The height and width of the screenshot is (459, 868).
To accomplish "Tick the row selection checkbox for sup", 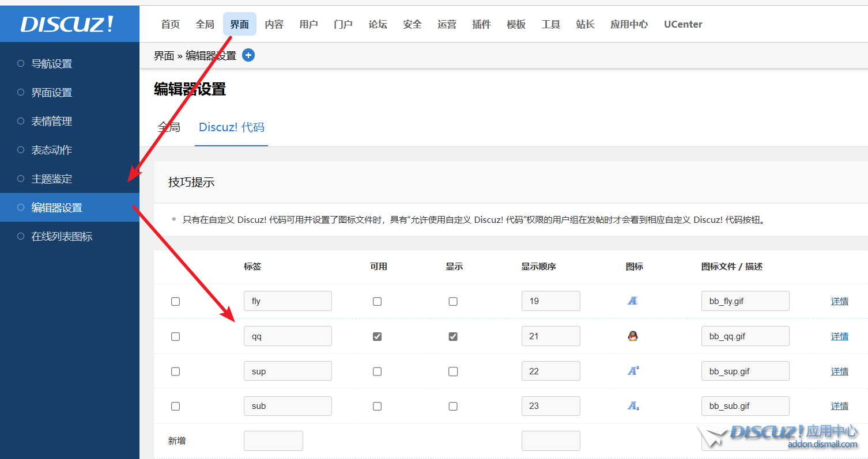I will point(176,371).
